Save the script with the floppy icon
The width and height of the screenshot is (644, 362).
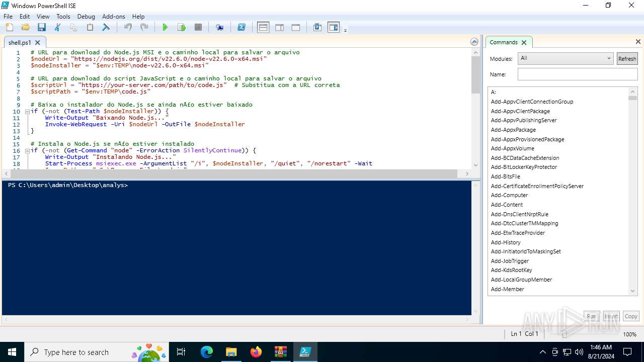point(41,28)
